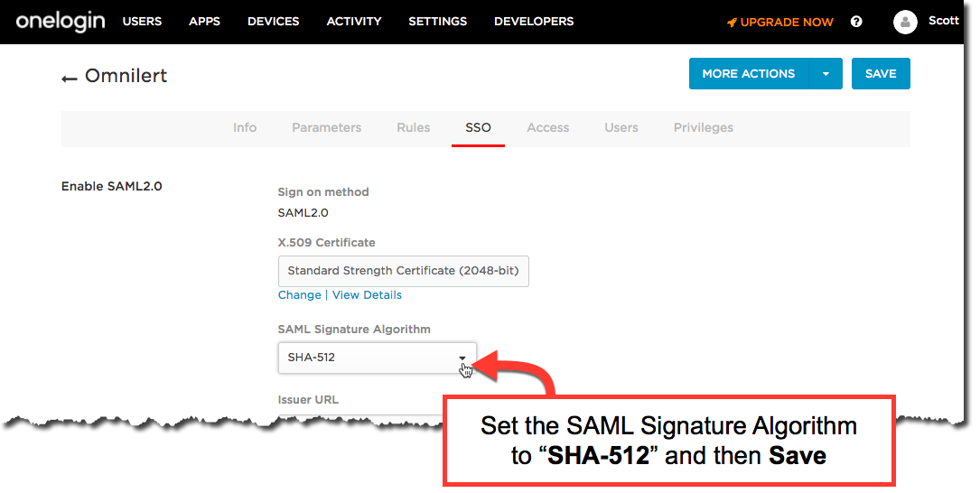Open the SETTINGS menu

[437, 22]
